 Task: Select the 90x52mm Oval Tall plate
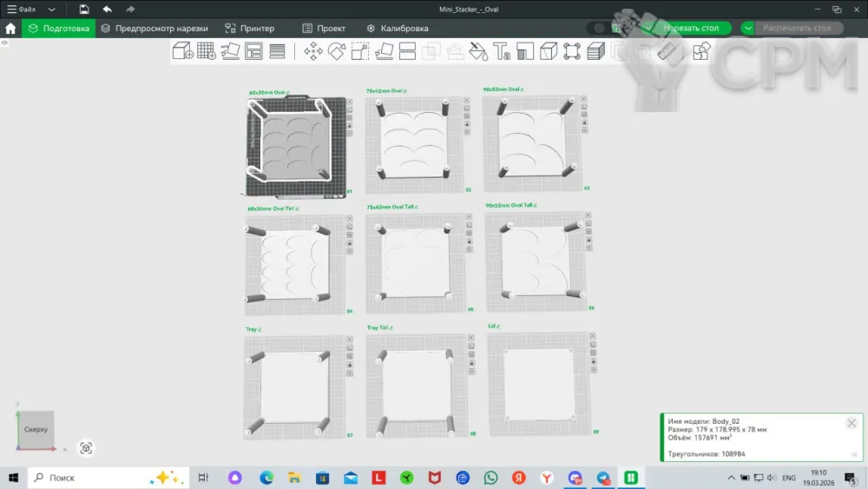(x=536, y=261)
